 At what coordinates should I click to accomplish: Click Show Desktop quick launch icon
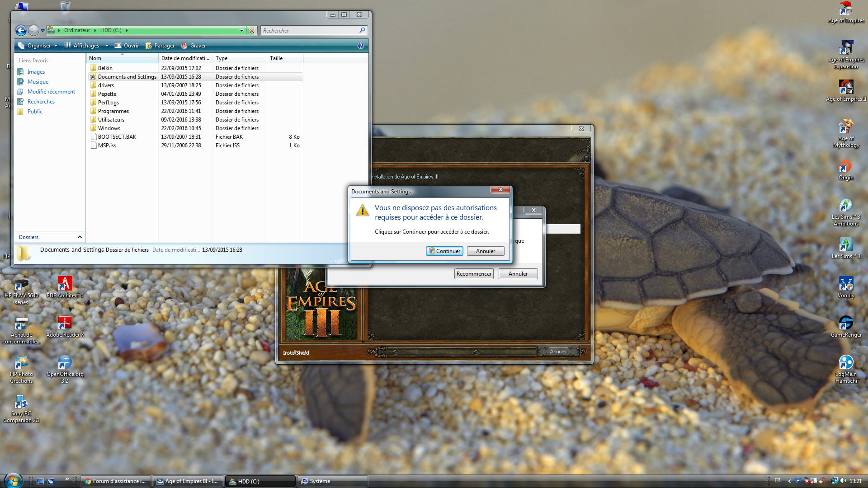pyautogui.click(x=40, y=481)
